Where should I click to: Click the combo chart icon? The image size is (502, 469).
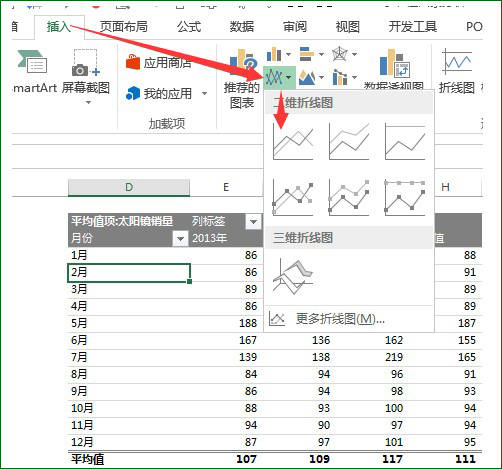pos(340,78)
